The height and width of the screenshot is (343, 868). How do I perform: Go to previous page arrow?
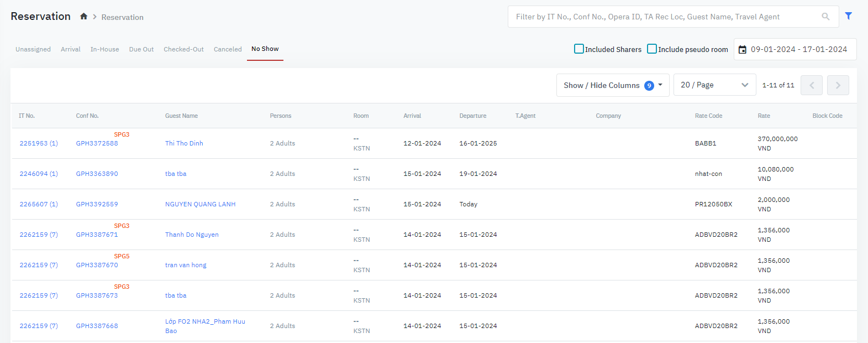(x=811, y=85)
